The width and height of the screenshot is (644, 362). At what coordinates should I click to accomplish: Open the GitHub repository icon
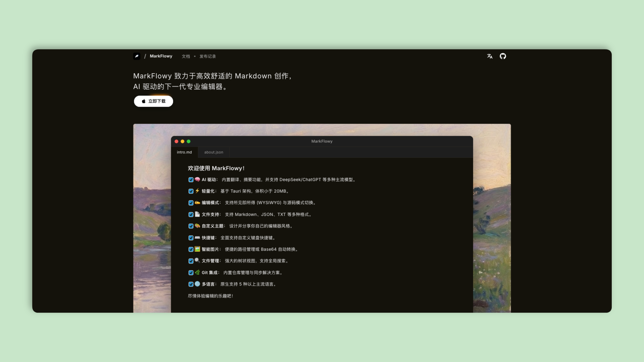click(x=503, y=56)
